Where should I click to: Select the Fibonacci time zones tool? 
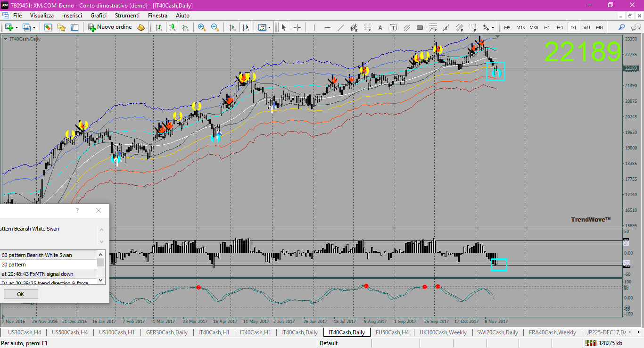(x=472, y=27)
